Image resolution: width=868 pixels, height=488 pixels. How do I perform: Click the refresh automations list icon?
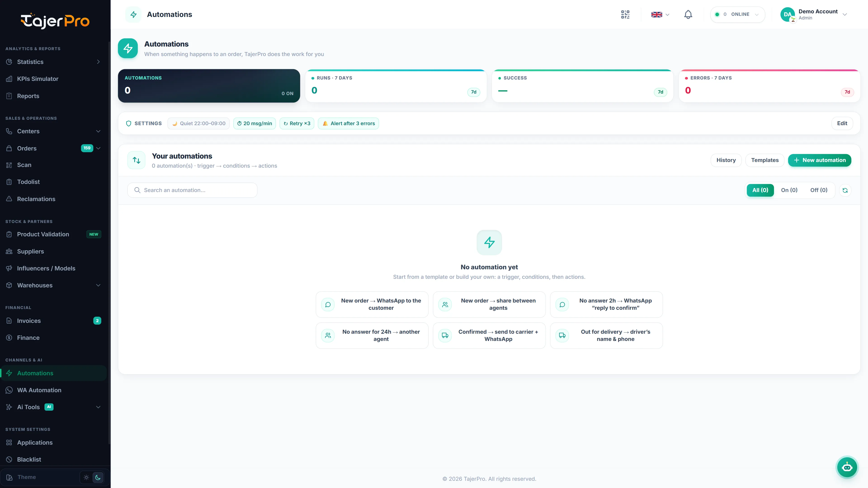pos(845,190)
